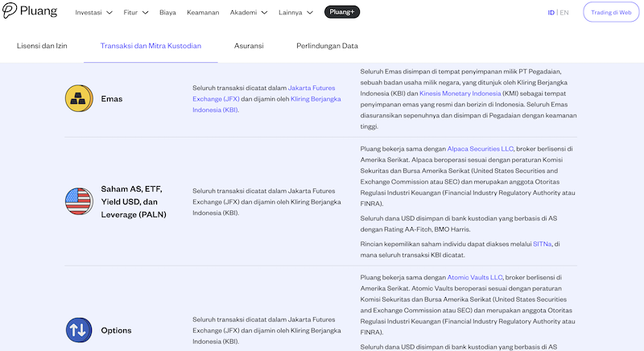Click the US flag icon for Saham AS

(79, 201)
